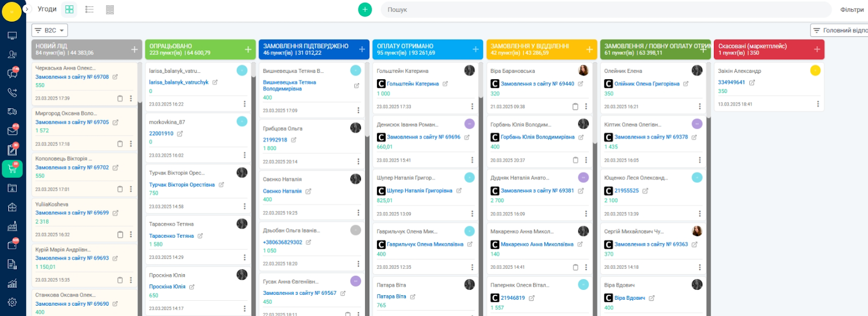Expand the sidebar with arrow toggle
The height and width of the screenshot is (316, 868).
27,9
